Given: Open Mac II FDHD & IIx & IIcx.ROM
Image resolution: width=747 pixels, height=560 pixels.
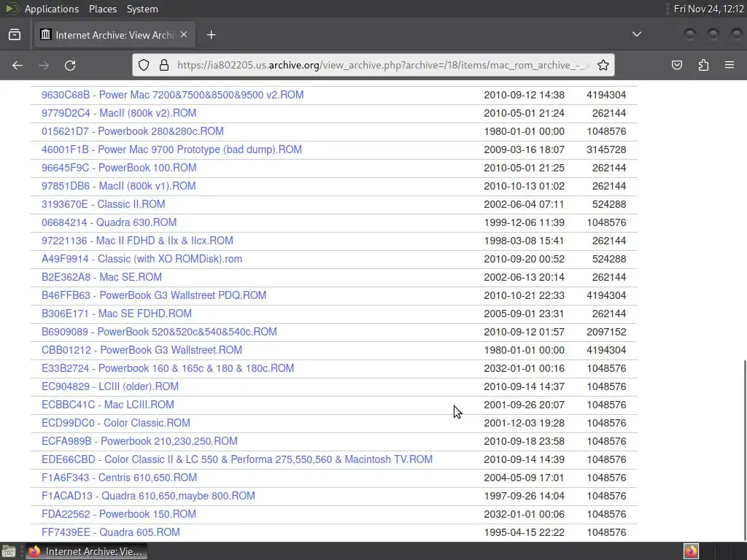Looking at the screenshot, I should 137,241.
